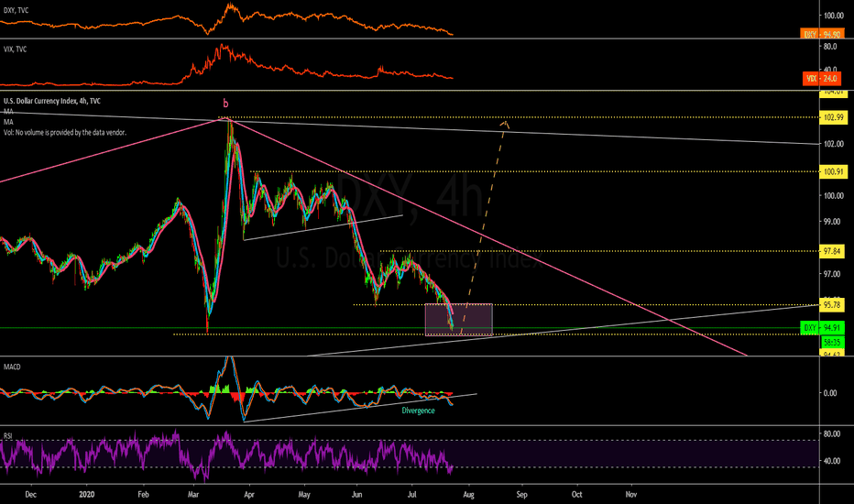Screen dimensions: 854x504
Task: Click 97.00 on the main price axis
Action: (x=832, y=273)
